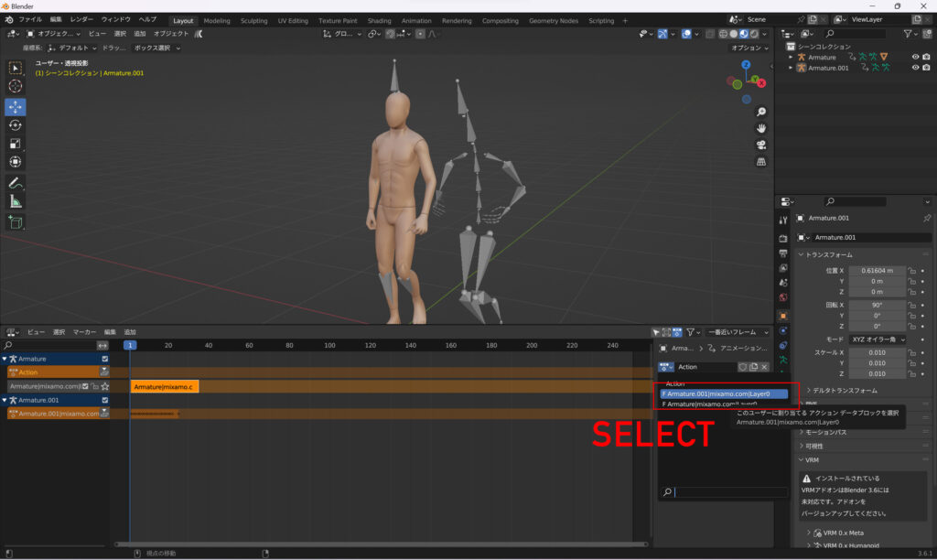The width and height of the screenshot is (937, 560).
Task: Click frame 100 on the NLA timeline ruler
Action: click(x=329, y=345)
